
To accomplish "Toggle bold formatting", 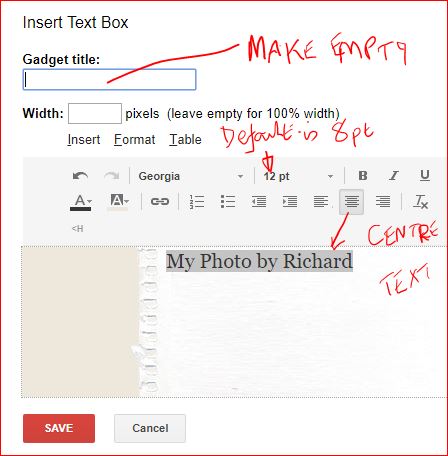I will (x=363, y=176).
